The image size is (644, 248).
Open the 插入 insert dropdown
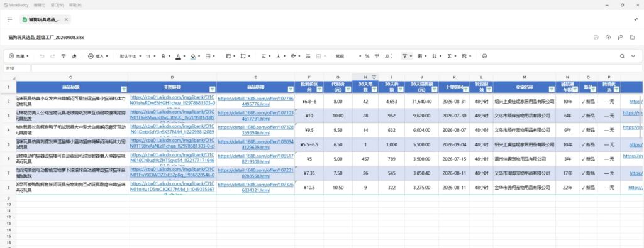click(98, 56)
